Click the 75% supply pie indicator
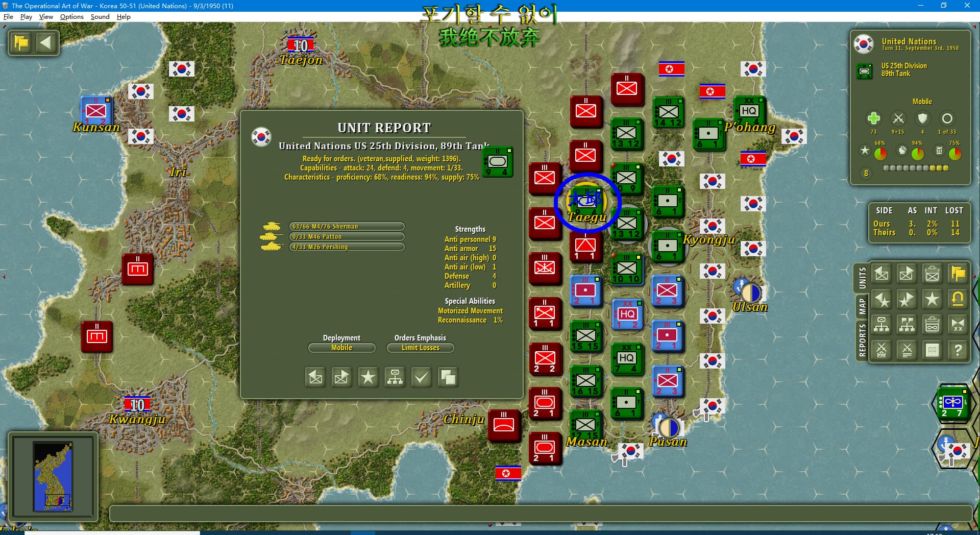The image size is (980, 535). pyautogui.click(x=954, y=153)
